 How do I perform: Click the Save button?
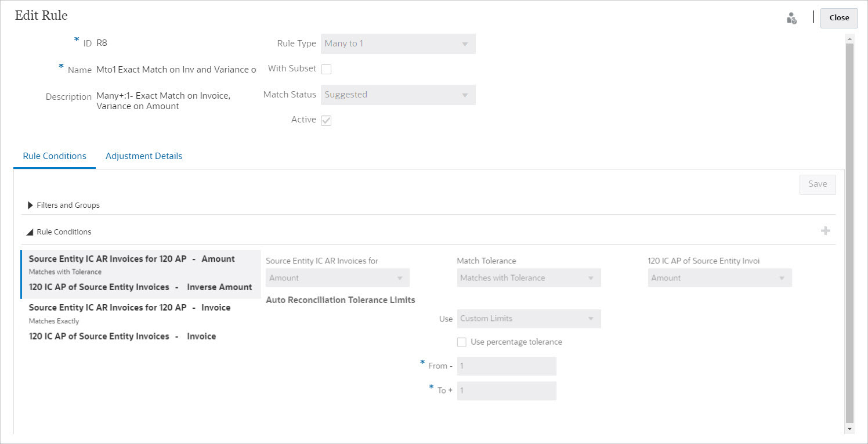(817, 185)
